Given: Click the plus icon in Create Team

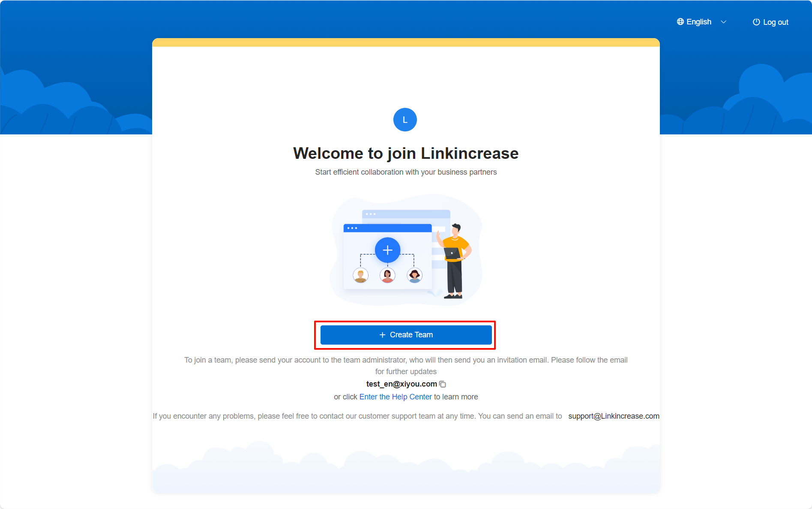Looking at the screenshot, I should (383, 335).
